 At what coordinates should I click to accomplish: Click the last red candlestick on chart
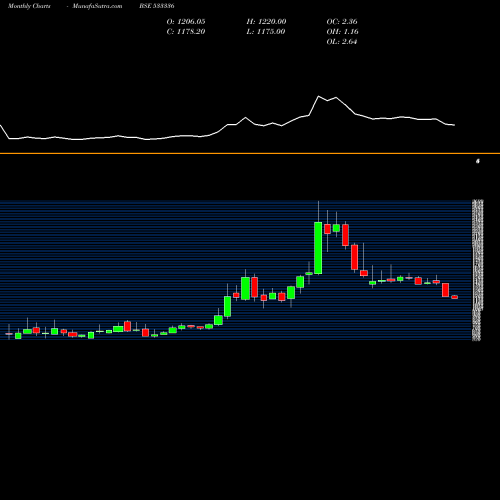click(x=455, y=297)
